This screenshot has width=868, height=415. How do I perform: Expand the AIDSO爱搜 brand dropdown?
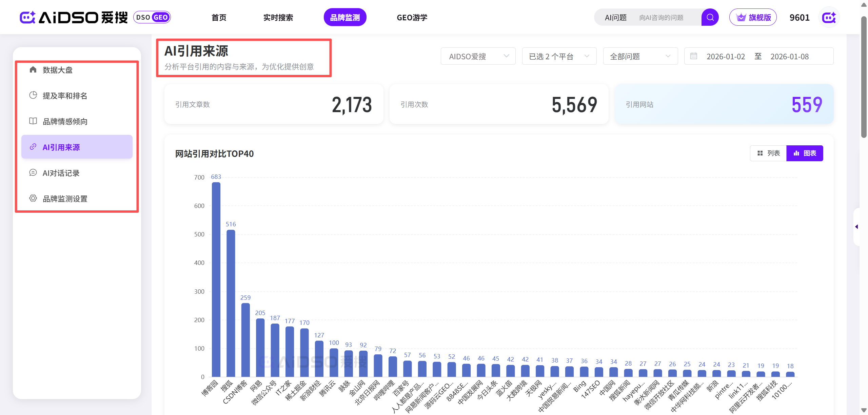[x=478, y=56]
